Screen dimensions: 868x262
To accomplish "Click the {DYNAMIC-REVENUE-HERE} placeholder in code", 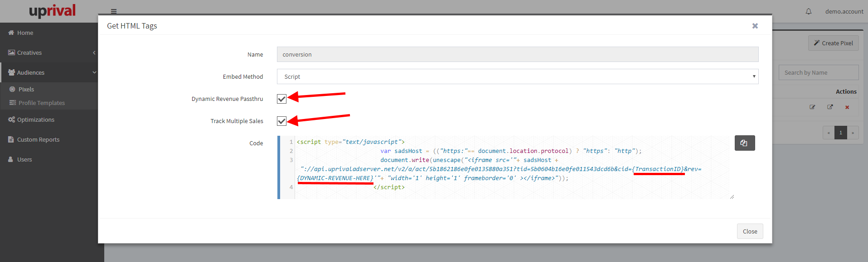I will pyautogui.click(x=335, y=178).
